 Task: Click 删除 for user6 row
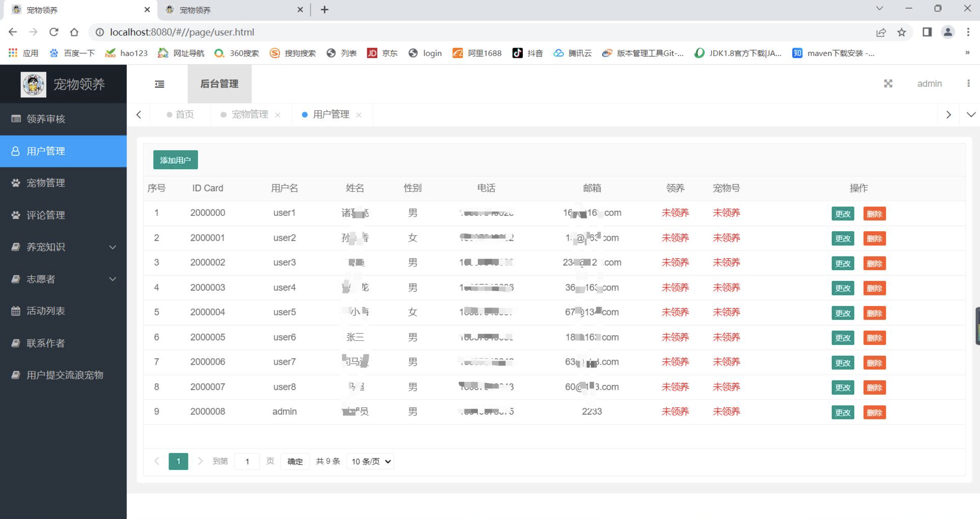click(x=874, y=338)
